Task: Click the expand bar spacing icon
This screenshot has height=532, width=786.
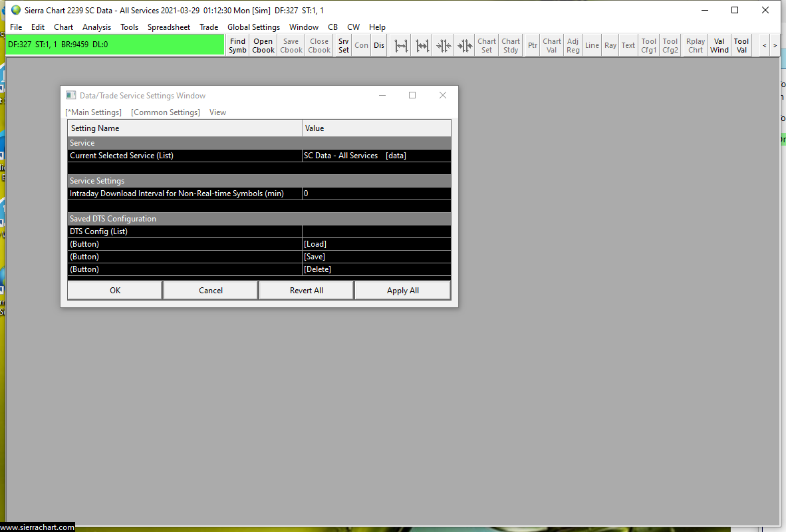Action: click(401, 46)
